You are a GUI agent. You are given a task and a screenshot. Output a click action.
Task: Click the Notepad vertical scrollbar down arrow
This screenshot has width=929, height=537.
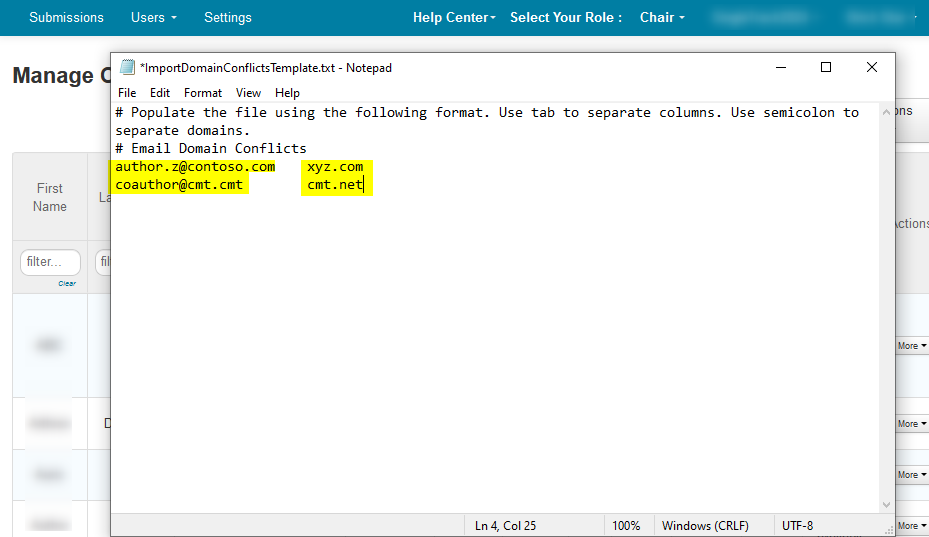886,506
